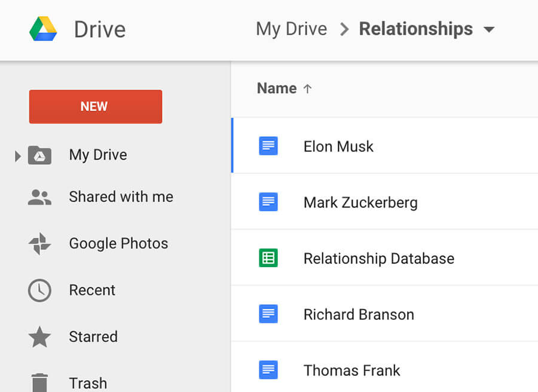The height and width of the screenshot is (392, 538).
Task: Reverse the sort order arrow beside Name
Action: (307, 89)
